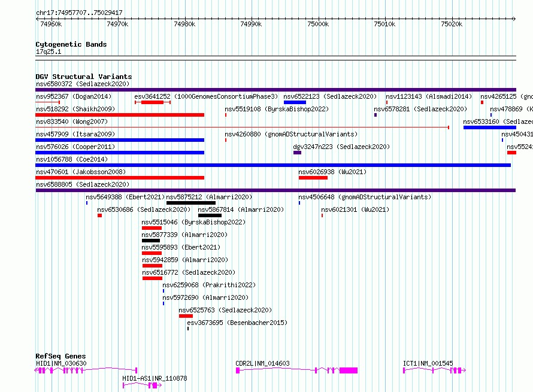Screen dimensions: 533x392
Task: Open nsv6588805 (Sedlazeck2020) variant label
Action: click(x=83, y=184)
